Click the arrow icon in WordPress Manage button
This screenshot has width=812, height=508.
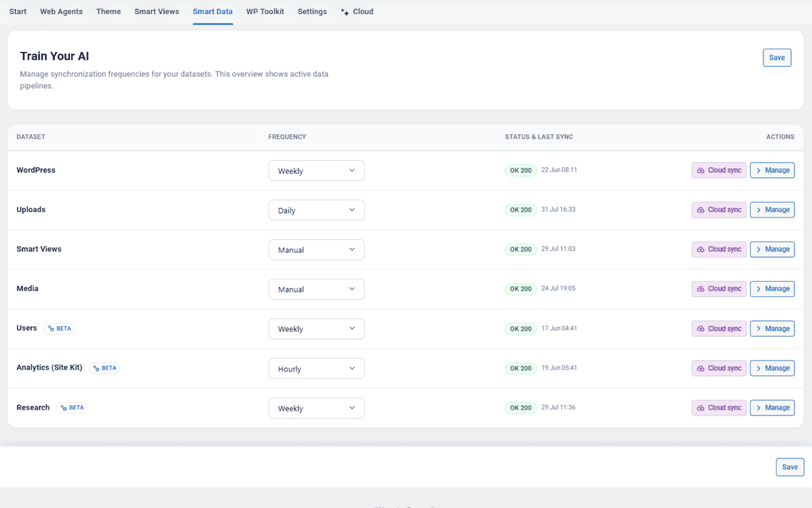click(x=758, y=170)
